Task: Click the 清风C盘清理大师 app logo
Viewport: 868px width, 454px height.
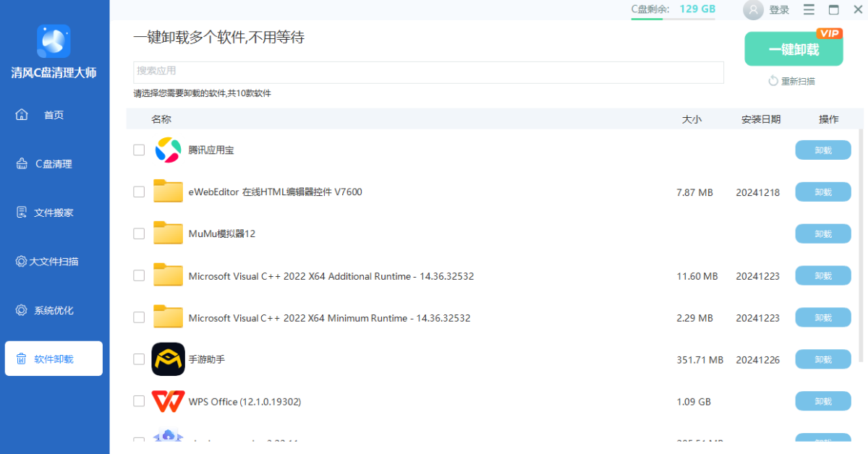Action: coord(54,41)
